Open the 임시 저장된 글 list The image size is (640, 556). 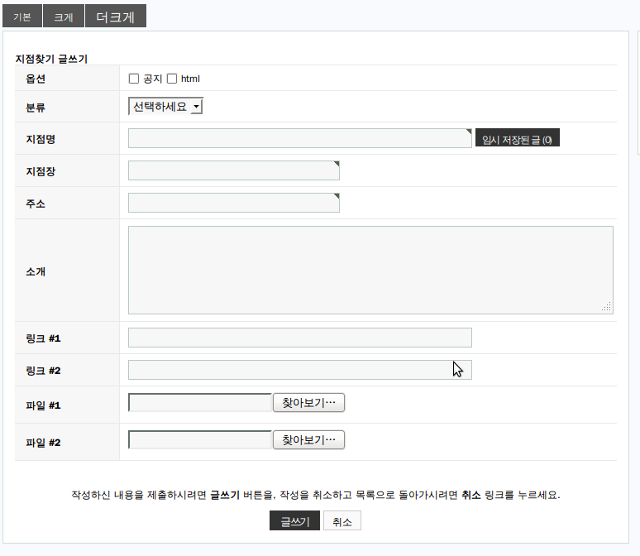517,139
